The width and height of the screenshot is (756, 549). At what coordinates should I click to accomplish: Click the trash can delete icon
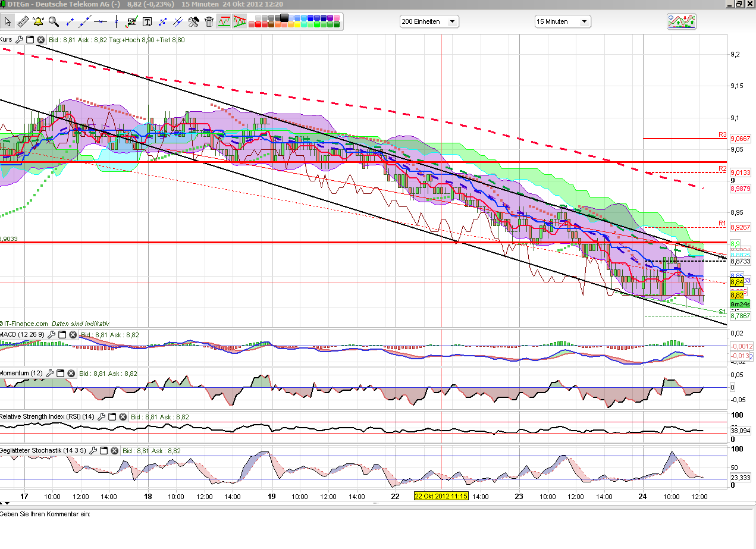click(209, 22)
